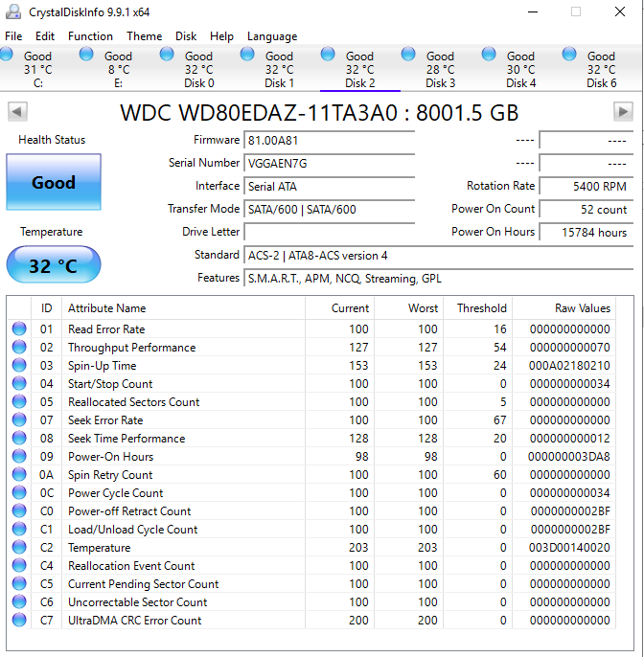This screenshot has width=644, height=657.
Task: Click status orb for Uncorrectable Sector Count
Action: coord(19,602)
